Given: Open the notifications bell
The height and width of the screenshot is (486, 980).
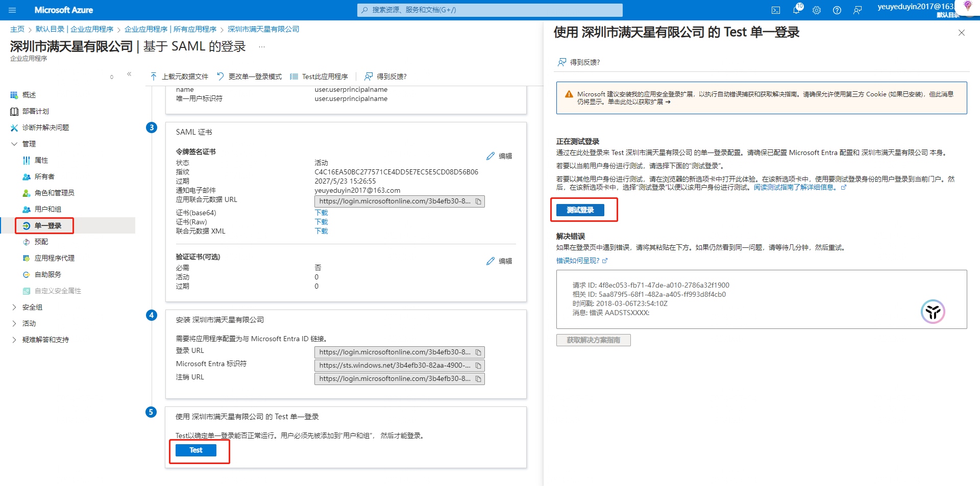Looking at the screenshot, I should pos(796,10).
